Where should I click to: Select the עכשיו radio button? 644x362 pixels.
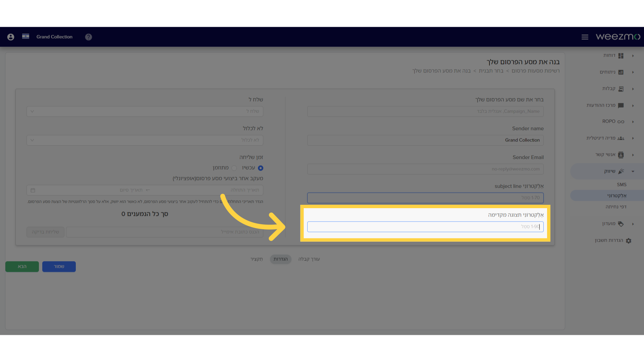(x=261, y=168)
